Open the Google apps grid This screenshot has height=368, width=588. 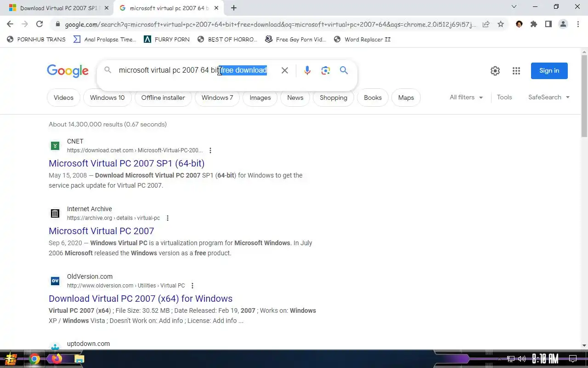click(x=516, y=71)
